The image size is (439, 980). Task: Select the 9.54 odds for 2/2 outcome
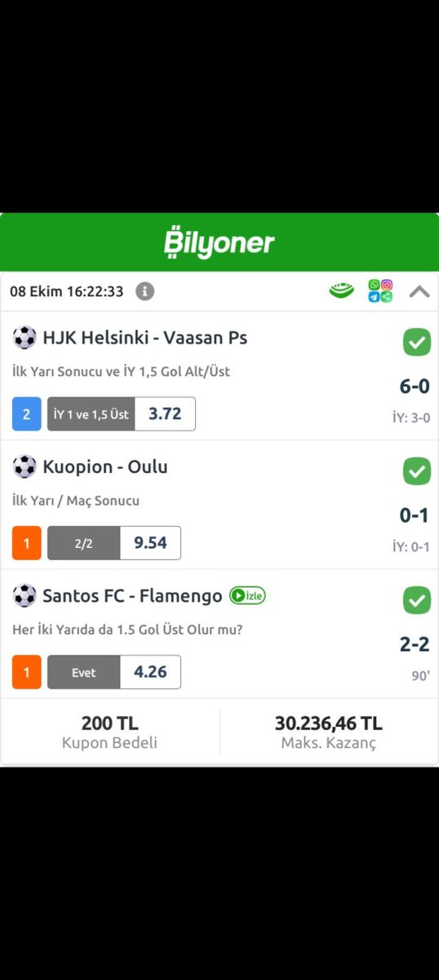tap(150, 543)
